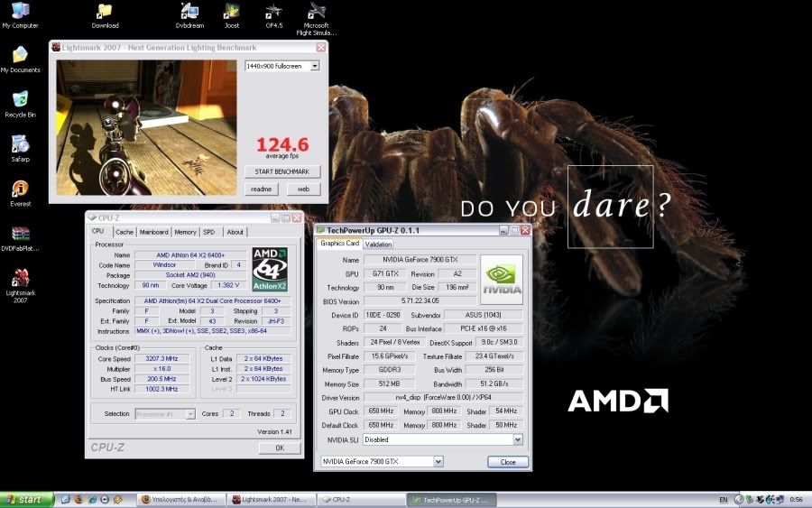
Task: Launch the Everest desktop shortcut
Action: pyautogui.click(x=20, y=193)
